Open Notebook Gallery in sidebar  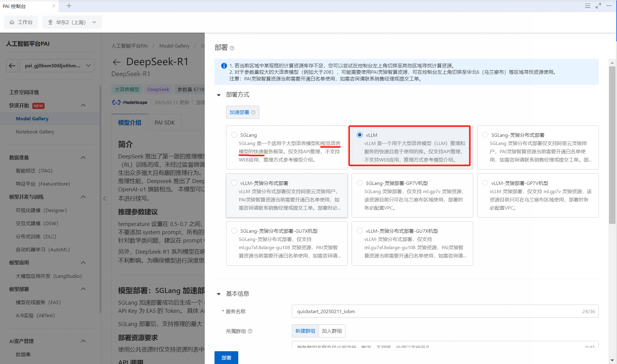pyautogui.click(x=35, y=132)
